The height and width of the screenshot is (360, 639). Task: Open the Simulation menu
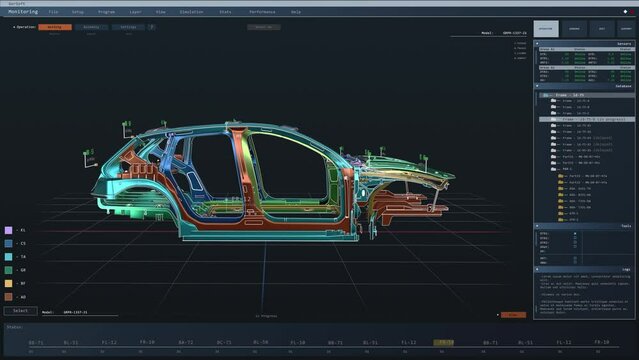click(192, 12)
